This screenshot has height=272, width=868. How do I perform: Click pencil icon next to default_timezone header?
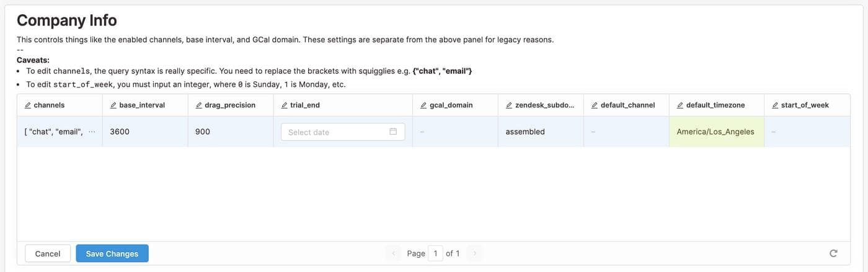tap(680, 106)
